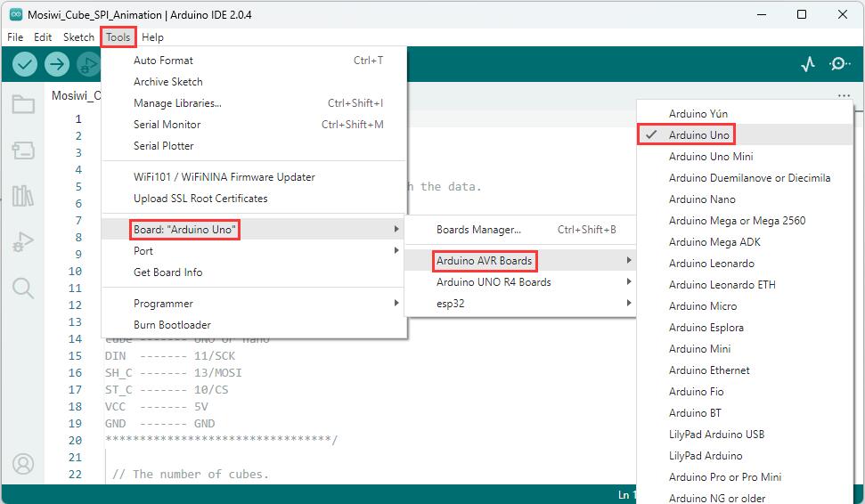Select Auto Format from Tools menu
865x504 pixels.
coord(254,60)
